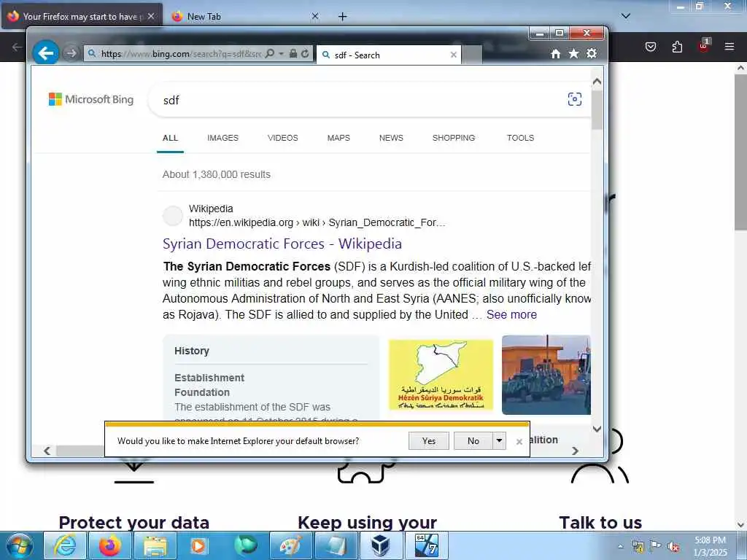This screenshot has height=560, width=747.
Task: Switch to the IMAGES tab
Action: 222,138
